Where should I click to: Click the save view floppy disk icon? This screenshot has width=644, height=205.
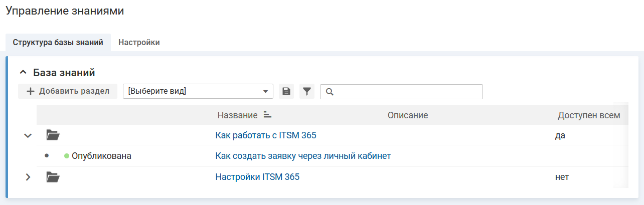coord(286,91)
